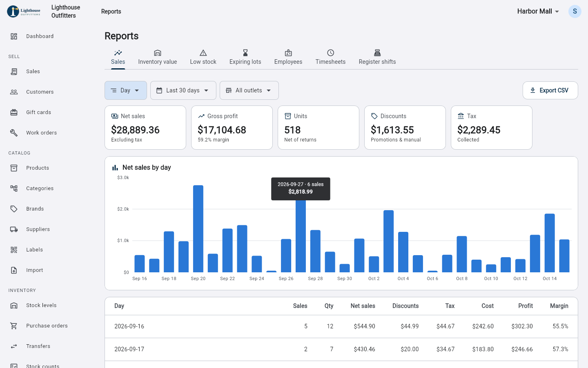Click the Margin column header
Image resolution: width=588 pixels, height=368 pixels.
559,306
